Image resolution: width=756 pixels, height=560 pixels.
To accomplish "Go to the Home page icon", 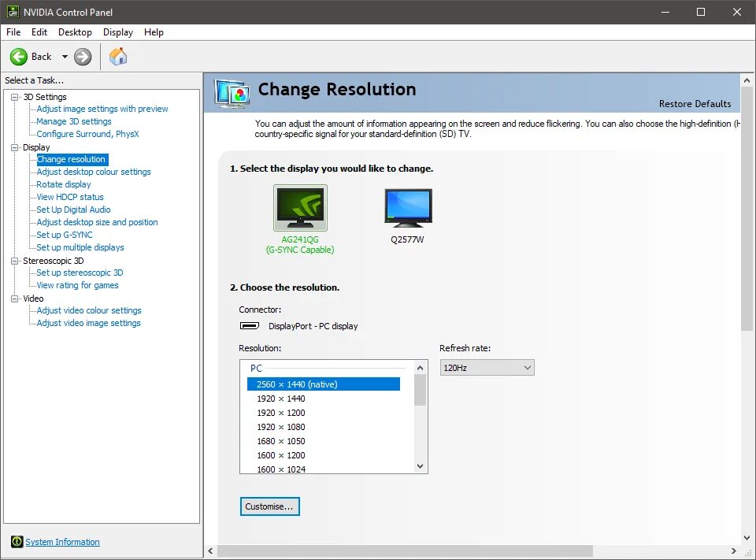I will click(x=117, y=57).
